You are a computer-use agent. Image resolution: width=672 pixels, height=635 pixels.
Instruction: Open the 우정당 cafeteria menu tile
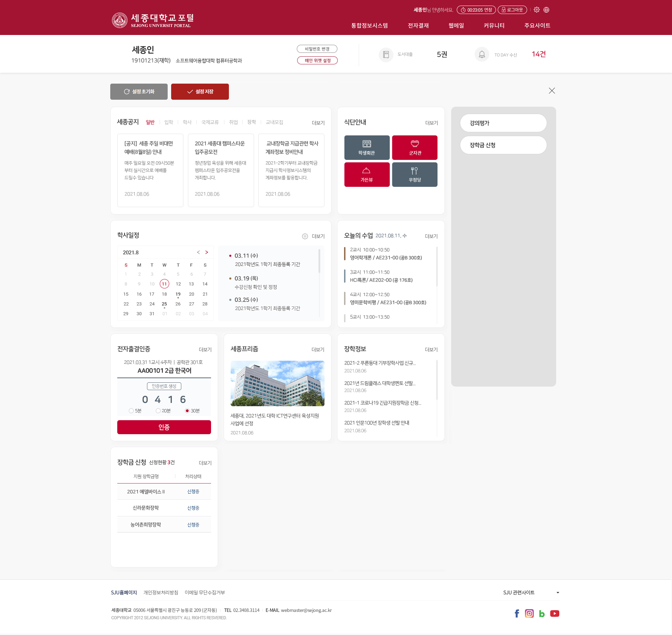[415, 174]
